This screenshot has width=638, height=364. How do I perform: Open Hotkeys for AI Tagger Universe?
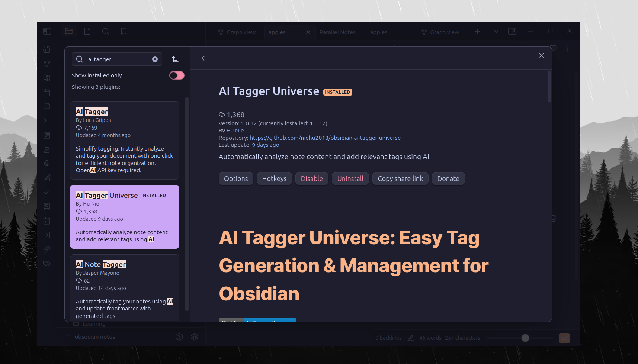[x=274, y=178]
